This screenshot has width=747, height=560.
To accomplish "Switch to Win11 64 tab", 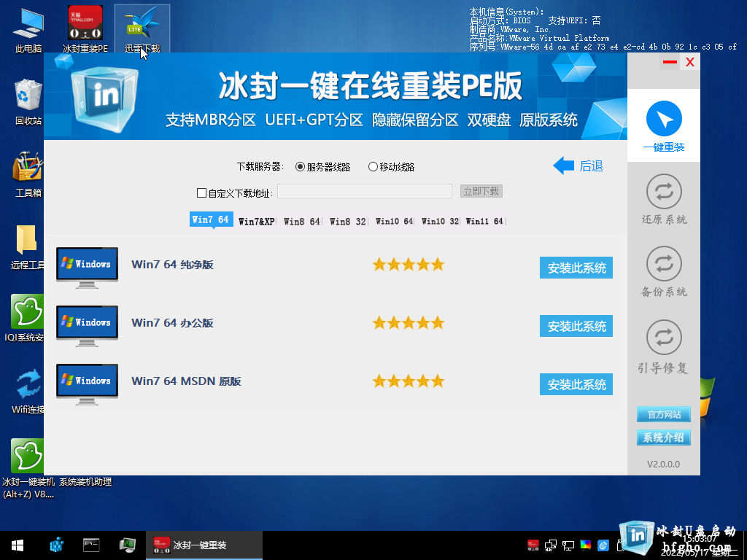I will click(x=484, y=221).
